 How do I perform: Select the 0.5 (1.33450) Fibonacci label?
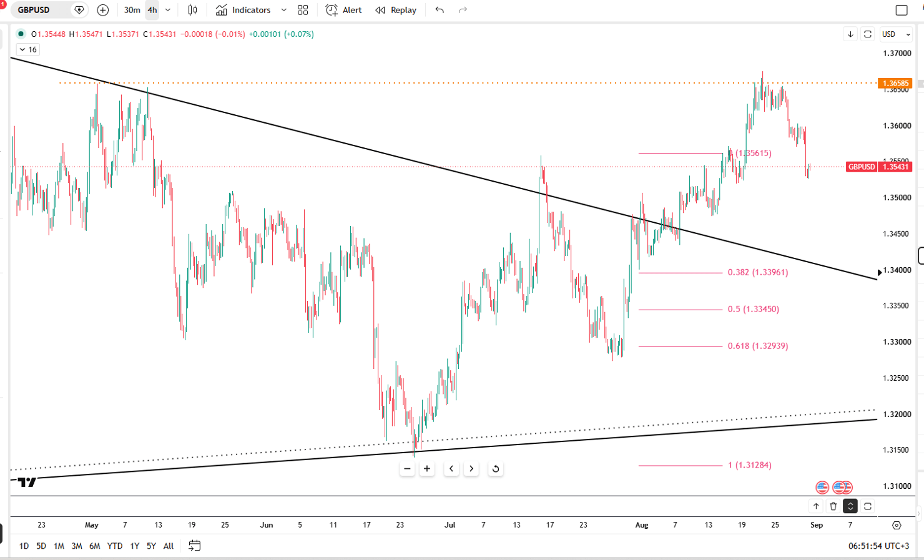[x=754, y=309]
